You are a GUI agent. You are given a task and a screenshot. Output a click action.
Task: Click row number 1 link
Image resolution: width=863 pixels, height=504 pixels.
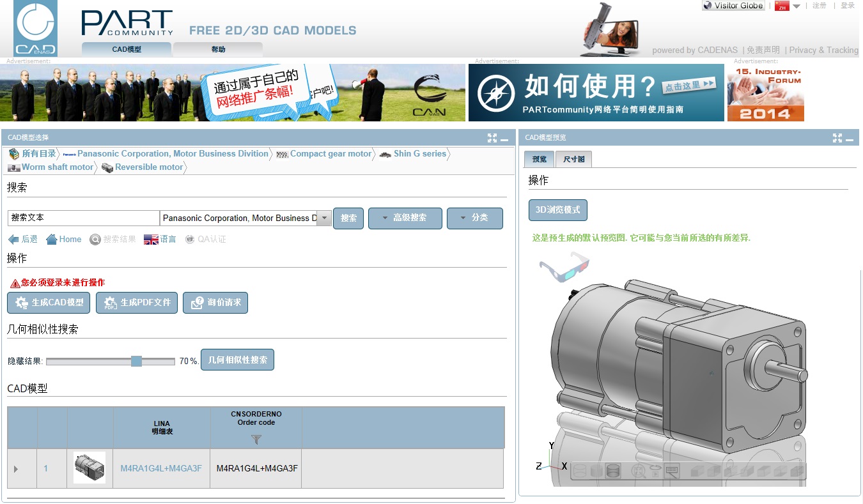click(46, 469)
